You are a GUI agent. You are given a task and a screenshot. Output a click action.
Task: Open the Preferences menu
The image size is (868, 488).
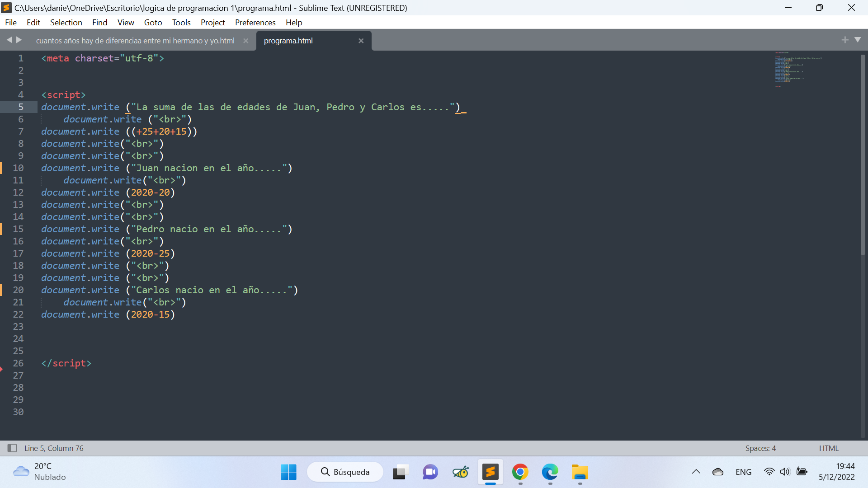(x=255, y=23)
